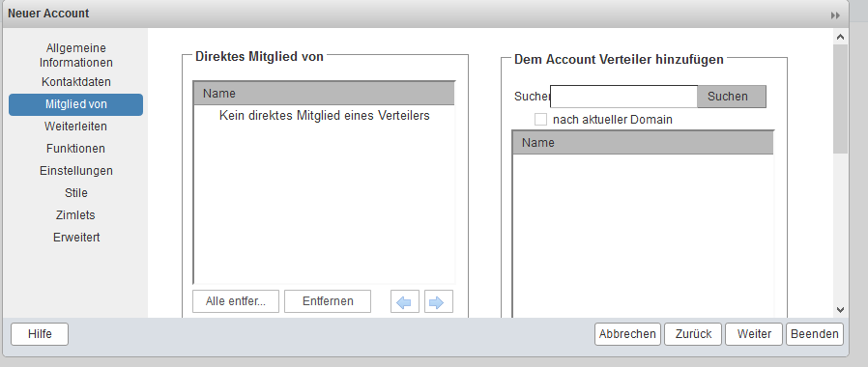Proceed with the Weiter button

[754, 334]
